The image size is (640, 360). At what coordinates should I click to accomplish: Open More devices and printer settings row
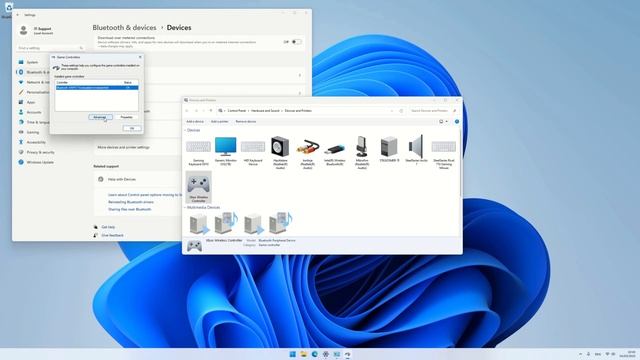click(x=139, y=147)
